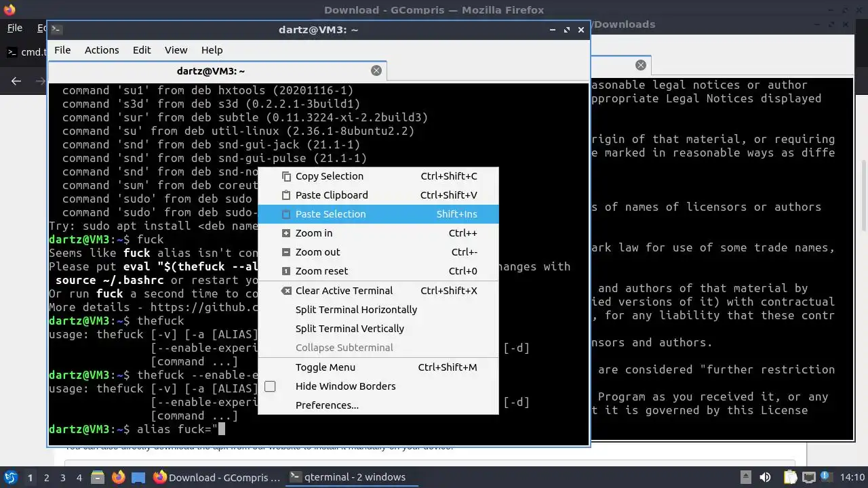Click 'ark law for use of some trade names,' text

713,247
